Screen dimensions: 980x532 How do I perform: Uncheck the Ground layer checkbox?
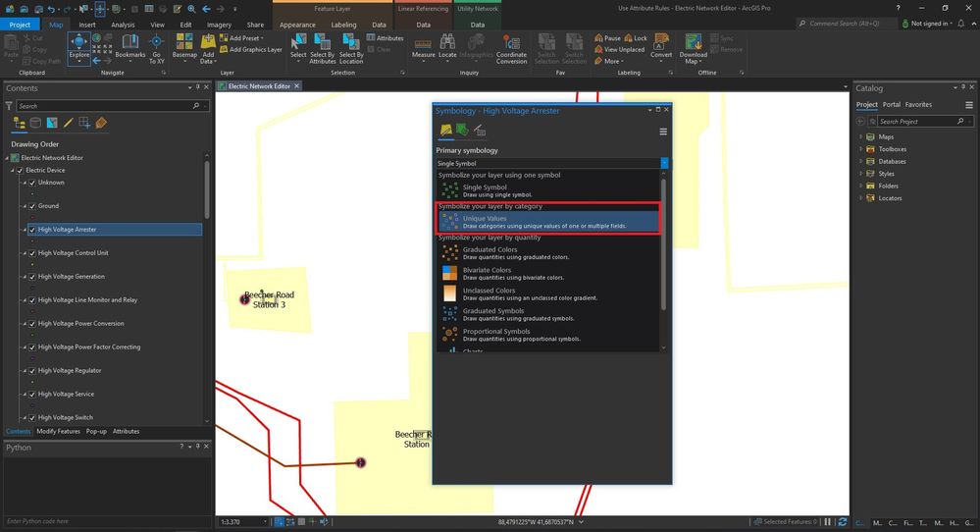click(x=31, y=206)
